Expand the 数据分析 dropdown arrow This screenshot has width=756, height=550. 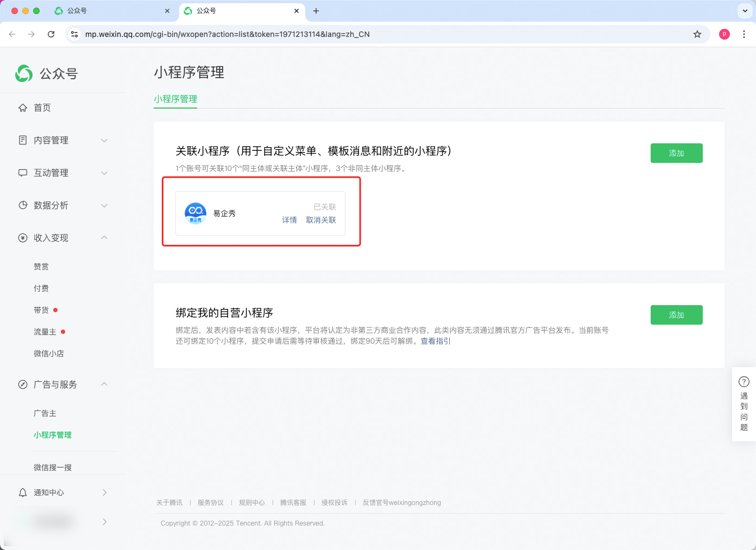point(104,205)
